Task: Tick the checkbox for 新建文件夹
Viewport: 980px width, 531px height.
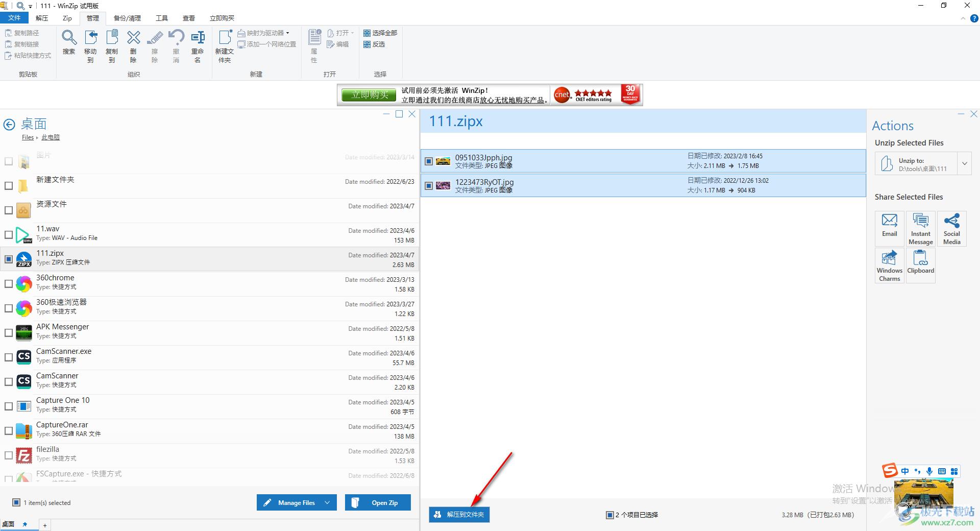Action: [9, 186]
